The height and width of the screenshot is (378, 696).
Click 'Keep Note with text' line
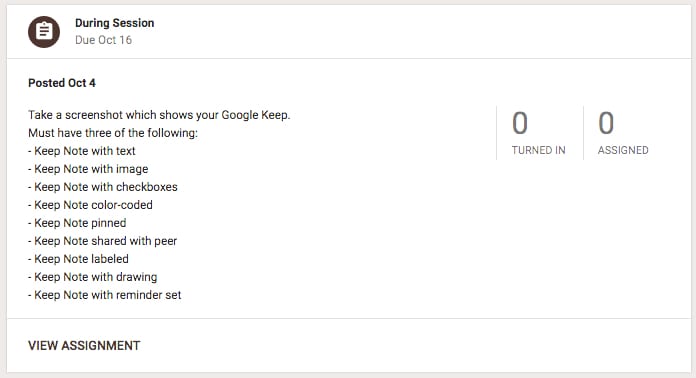click(82, 151)
